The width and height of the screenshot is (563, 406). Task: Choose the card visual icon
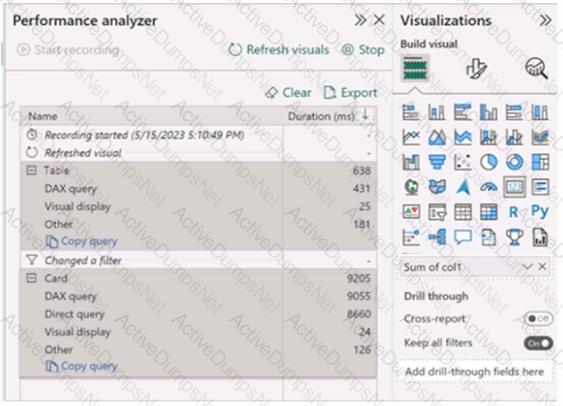click(515, 187)
